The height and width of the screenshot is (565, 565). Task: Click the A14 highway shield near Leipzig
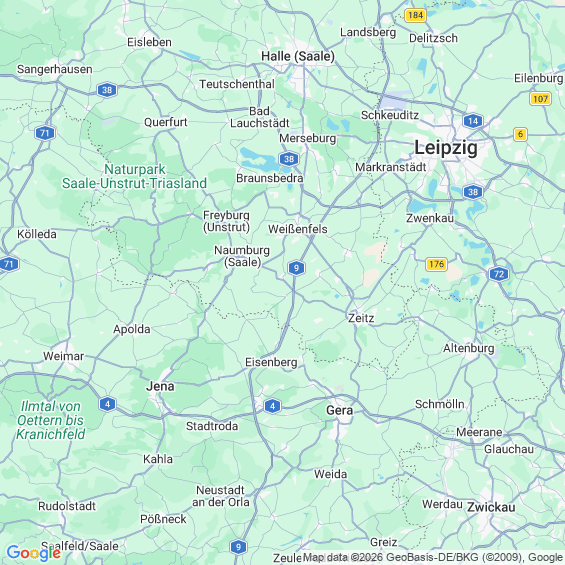pos(473,121)
